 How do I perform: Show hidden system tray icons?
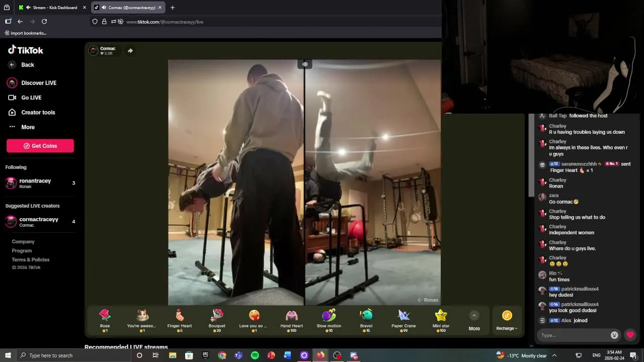[x=554, y=355]
